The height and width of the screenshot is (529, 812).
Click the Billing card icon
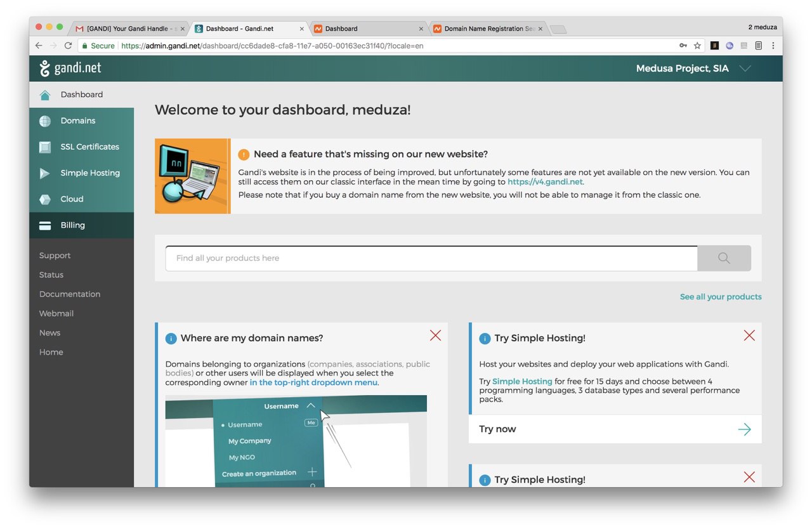tap(45, 225)
